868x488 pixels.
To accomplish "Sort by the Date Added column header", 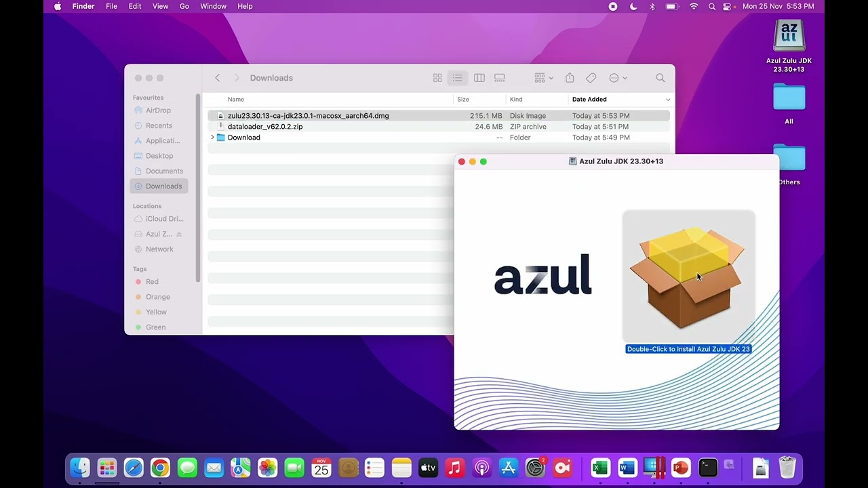I will click(x=589, y=99).
